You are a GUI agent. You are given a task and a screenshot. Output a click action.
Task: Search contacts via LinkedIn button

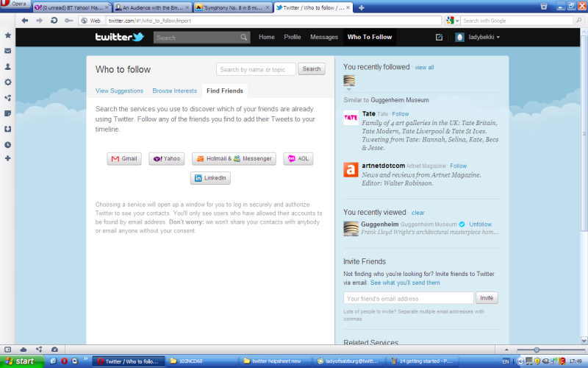[210, 178]
